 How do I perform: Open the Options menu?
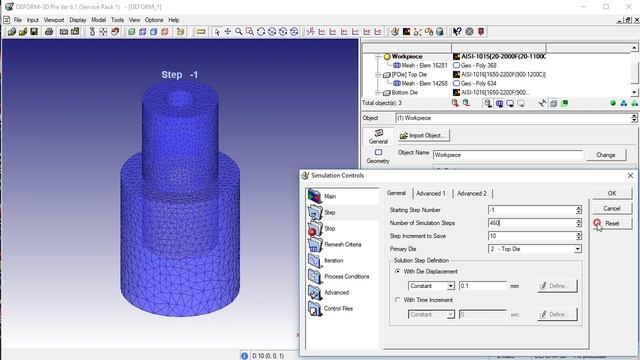[x=154, y=20]
